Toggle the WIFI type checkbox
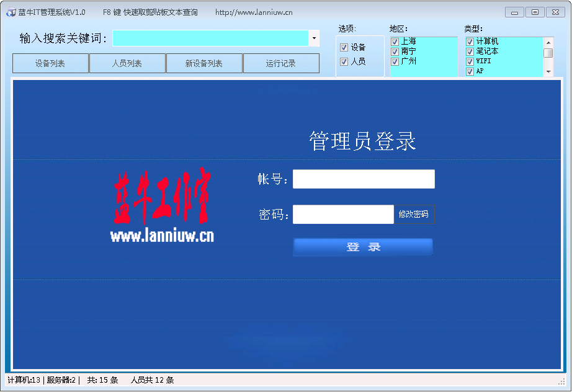The height and width of the screenshot is (392, 572). [x=470, y=61]
